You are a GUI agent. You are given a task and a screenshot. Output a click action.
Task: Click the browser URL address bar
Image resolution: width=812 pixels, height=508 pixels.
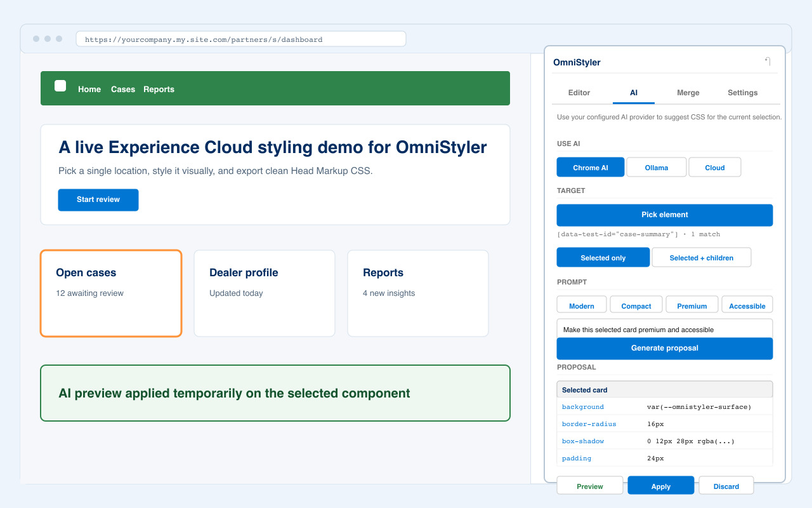(x=241, y=39)
